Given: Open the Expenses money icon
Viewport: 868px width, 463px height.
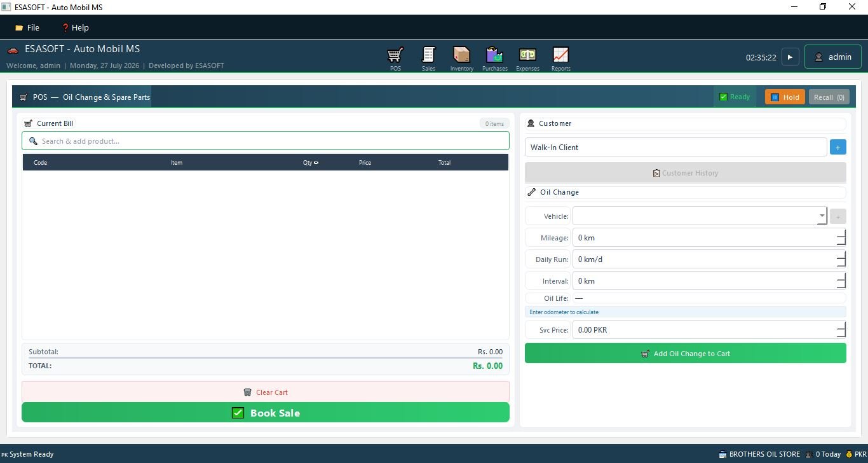Looking at the screenshot, I should tap(527, 59).
